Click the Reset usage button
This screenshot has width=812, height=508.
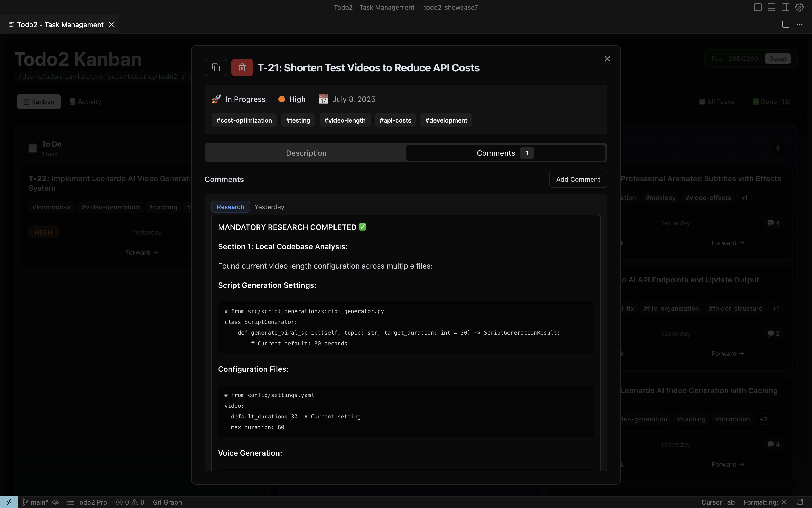(x=777, y=59)
